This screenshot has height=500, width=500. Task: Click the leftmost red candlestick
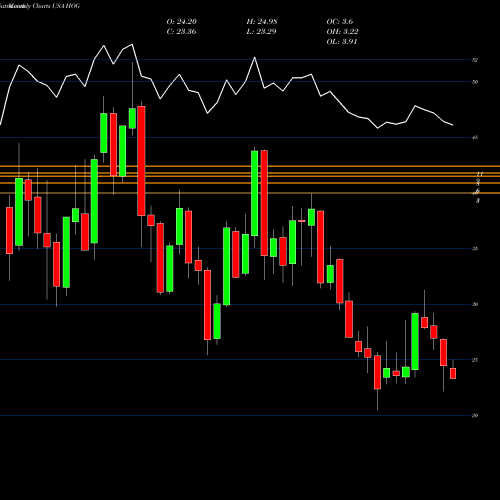pos(9,230)
